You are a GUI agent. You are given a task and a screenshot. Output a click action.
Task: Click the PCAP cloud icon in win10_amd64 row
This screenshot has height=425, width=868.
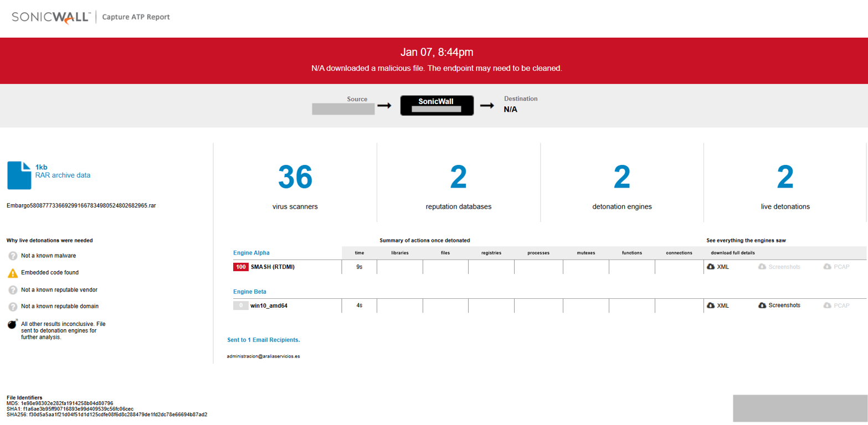827,305
